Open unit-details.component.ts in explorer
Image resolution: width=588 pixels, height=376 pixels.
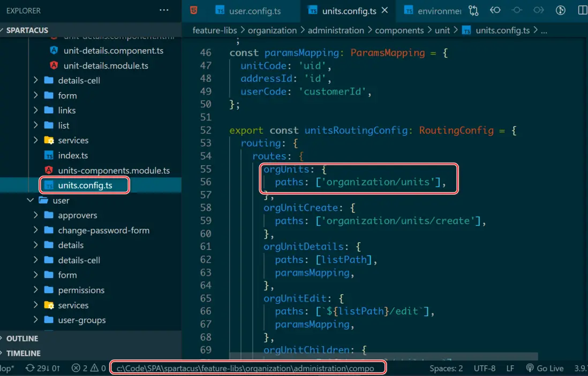click(113, 51)
